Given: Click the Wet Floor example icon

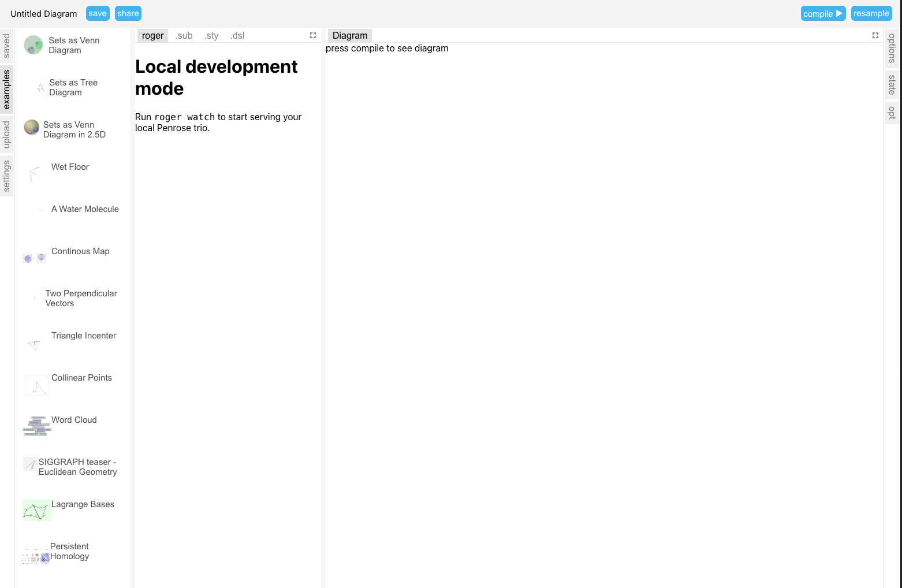Looking at the screenshot, I should [35, 174].
